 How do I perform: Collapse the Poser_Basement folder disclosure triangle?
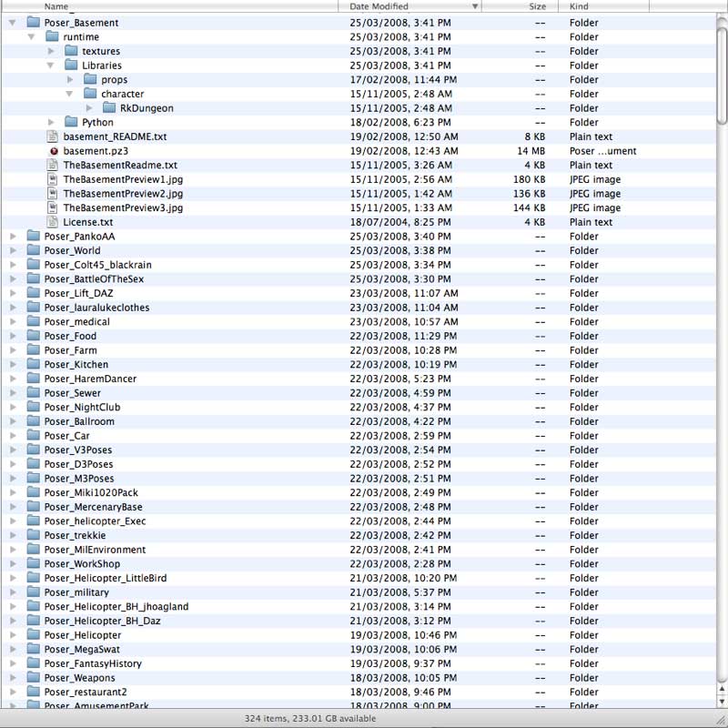13,22
